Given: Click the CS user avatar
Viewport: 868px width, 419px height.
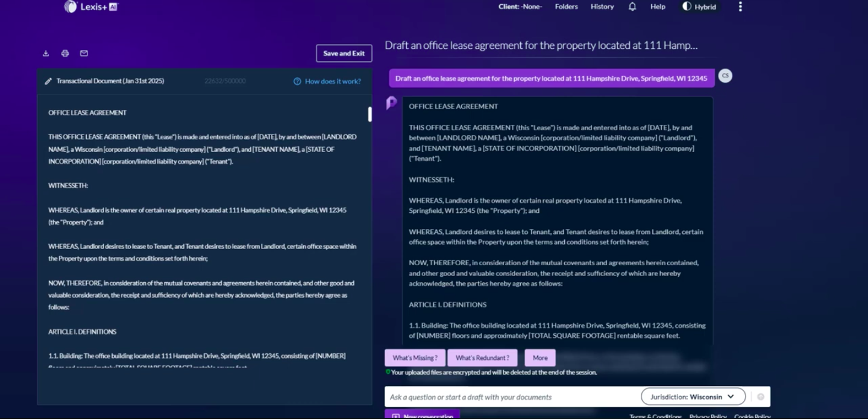Looking at the screenshot, I should point(725,76).
